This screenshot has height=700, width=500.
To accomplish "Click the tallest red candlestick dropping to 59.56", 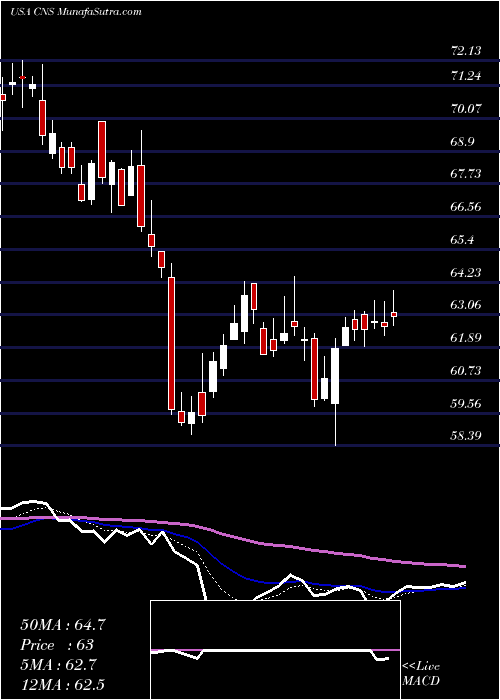I will (171, 343).
